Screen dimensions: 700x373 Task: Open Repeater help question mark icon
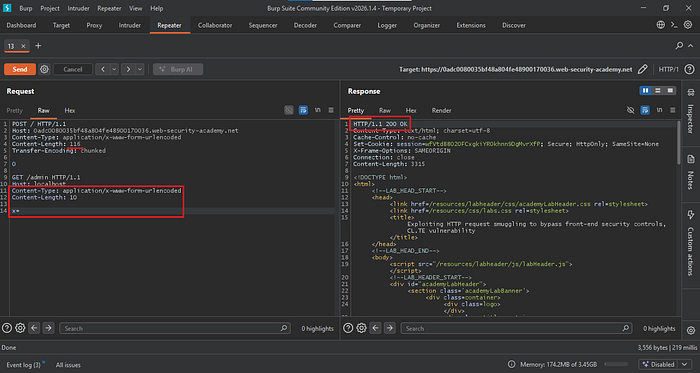tap(689, 69)
